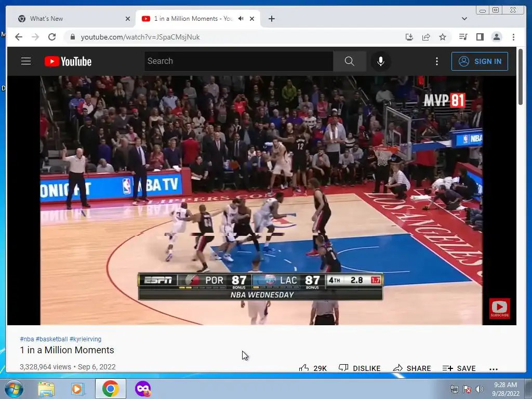Open the #kyrieirving hashtag link
Screen dimensions: 532x399
point(85,339)
